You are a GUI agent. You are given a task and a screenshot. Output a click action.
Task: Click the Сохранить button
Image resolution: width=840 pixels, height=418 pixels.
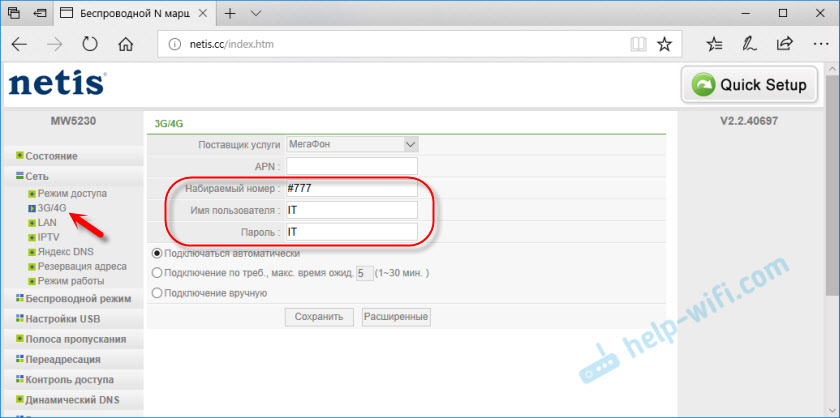[x=319, y=317]
